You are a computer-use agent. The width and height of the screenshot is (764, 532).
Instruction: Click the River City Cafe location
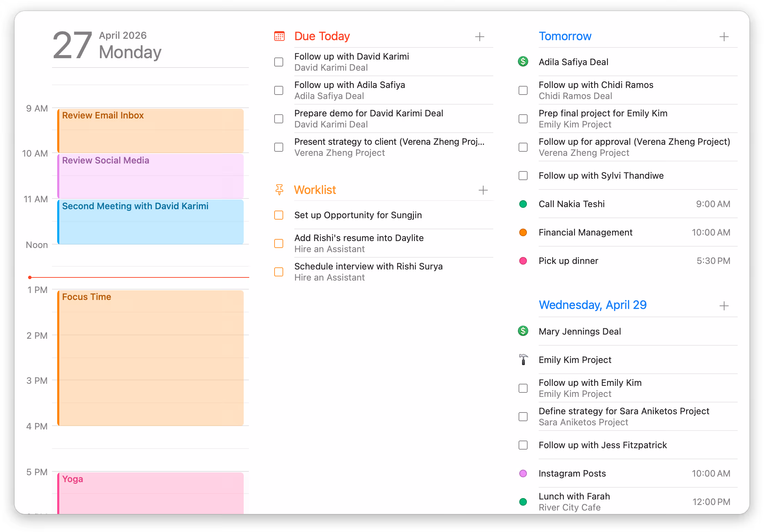[570, 507]
